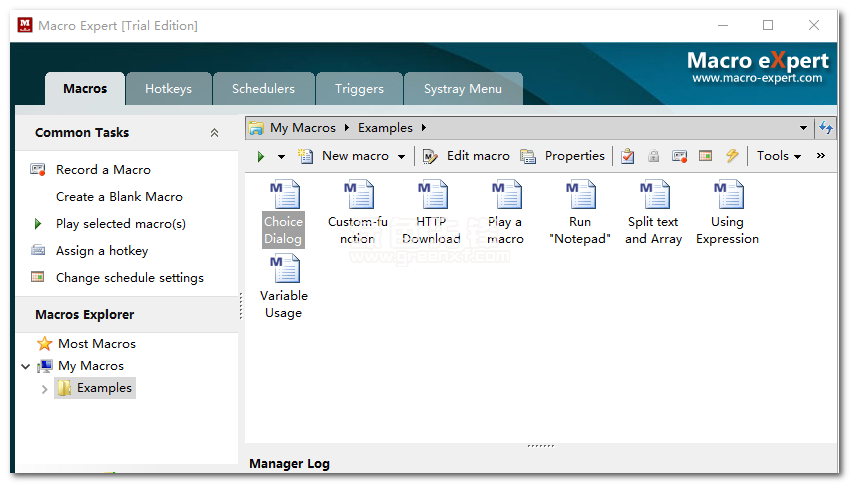Select the Split text and Array macro
Screen dimensions: 850x484
tap(653, 214)
